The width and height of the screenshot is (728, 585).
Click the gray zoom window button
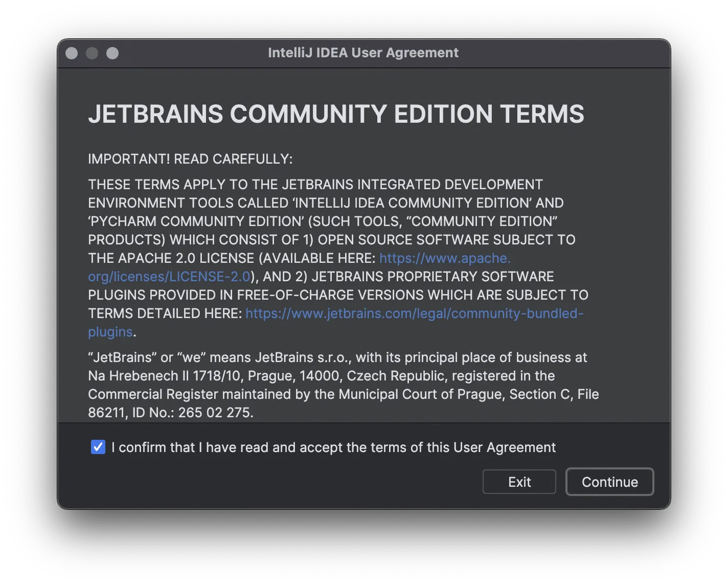[x=112, y=53]
